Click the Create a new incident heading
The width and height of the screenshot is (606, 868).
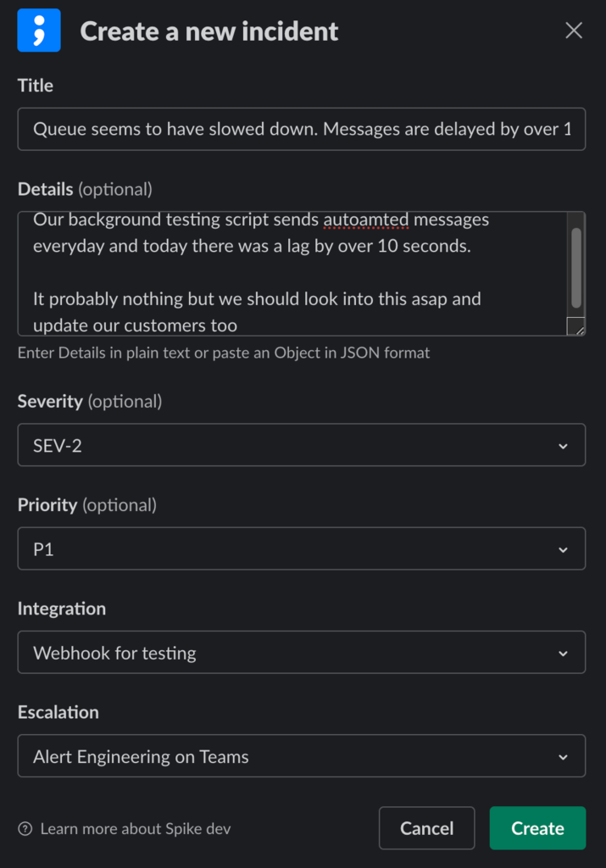point(208,31)
